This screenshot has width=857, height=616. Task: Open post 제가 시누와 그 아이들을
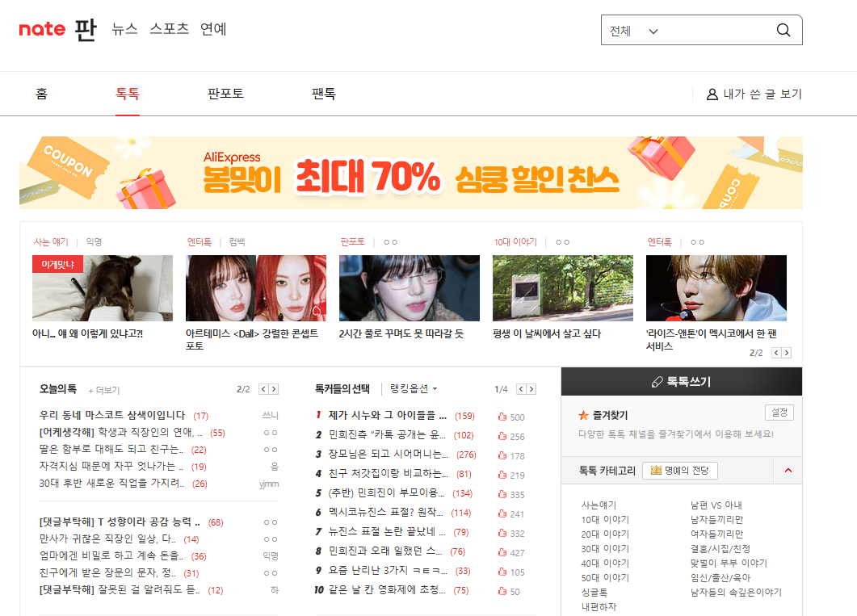point(387,415)
